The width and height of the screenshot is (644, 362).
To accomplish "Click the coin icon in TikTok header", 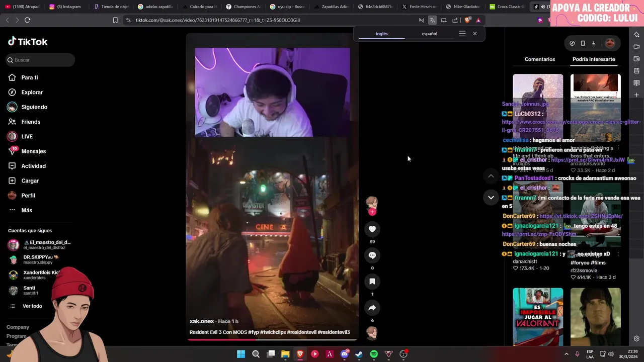I will [x=572, y=43].
